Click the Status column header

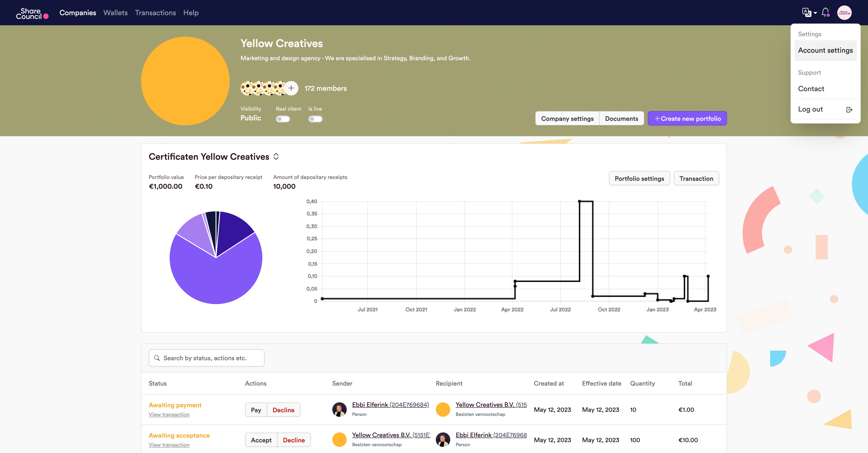click(x=157, y=383)
